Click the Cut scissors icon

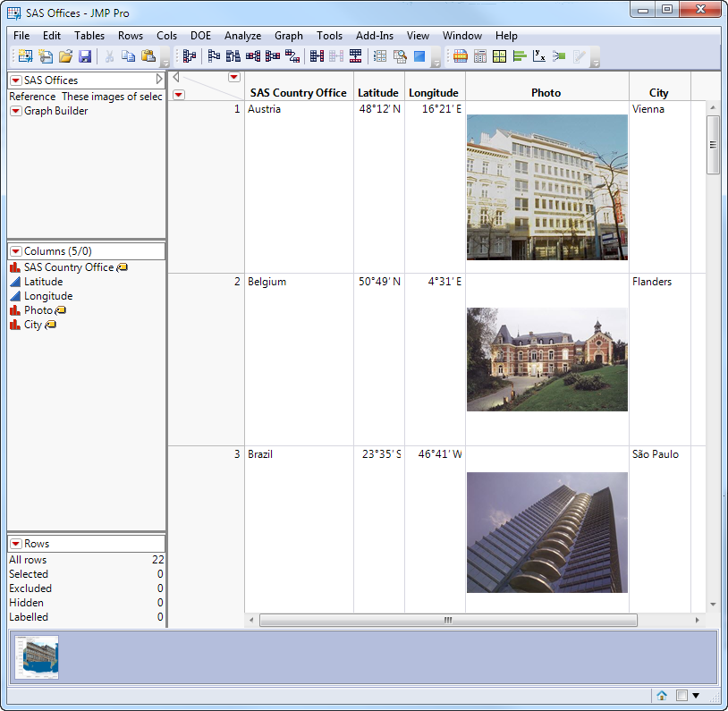tap(109, 56)
